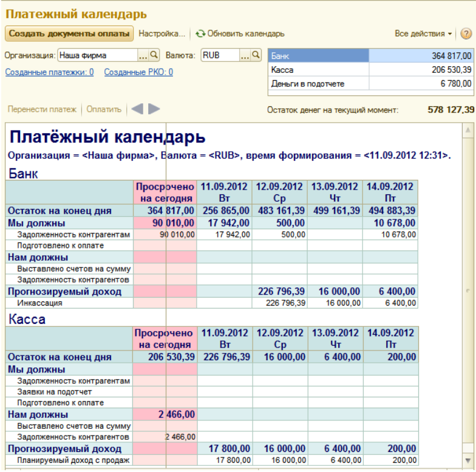Select the Банк row in balances list
Image resolution: width=476 pixels, height=472 pixels.
[x=370, y=56]
